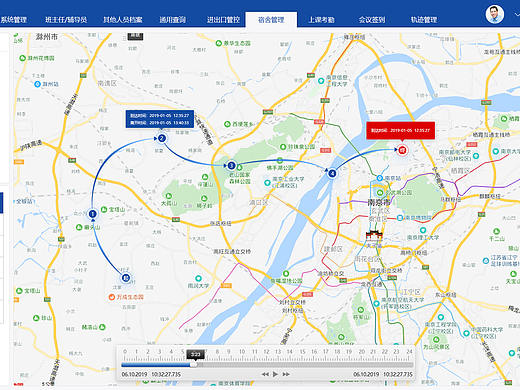Click the start timestamp 06.10.2019 at left
520x390 pixels.
pyautogui.click(x=134, y=374)
